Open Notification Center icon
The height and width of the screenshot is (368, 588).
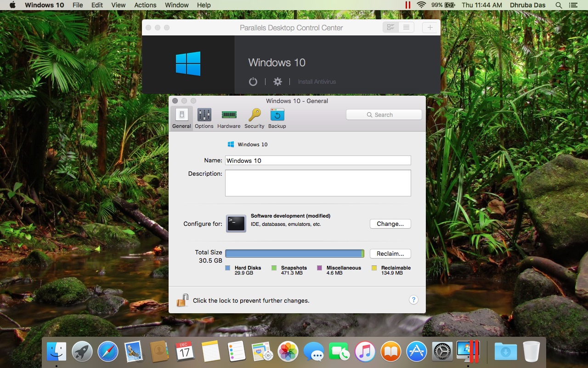click(x=573, y=5)
